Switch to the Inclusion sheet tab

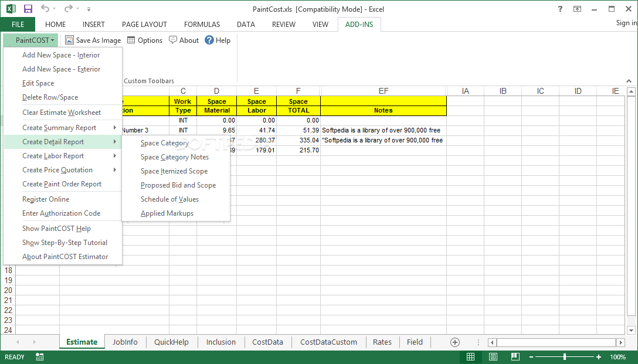click(x=221, y=342)
